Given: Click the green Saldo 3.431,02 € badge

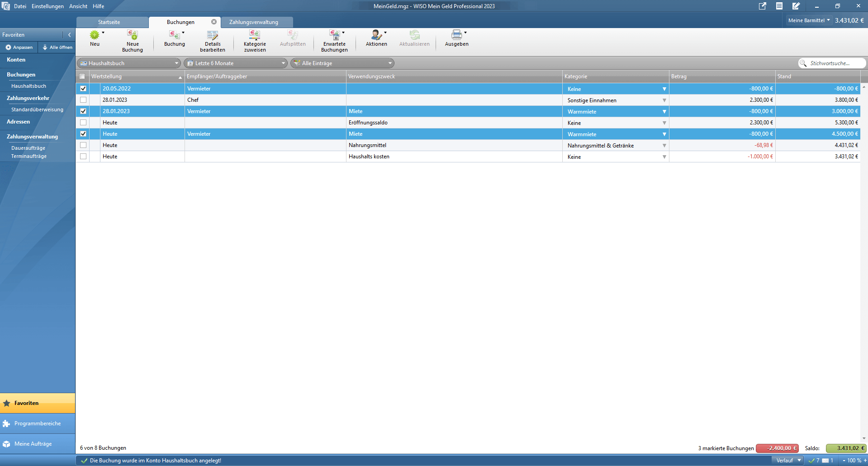Looking at the screenshot, I should coord(846,448).
